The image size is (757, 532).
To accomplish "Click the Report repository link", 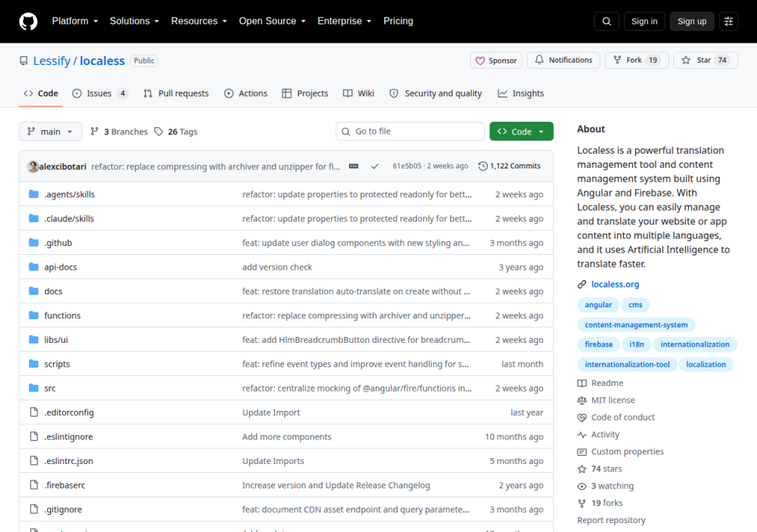I will (611, 520).
